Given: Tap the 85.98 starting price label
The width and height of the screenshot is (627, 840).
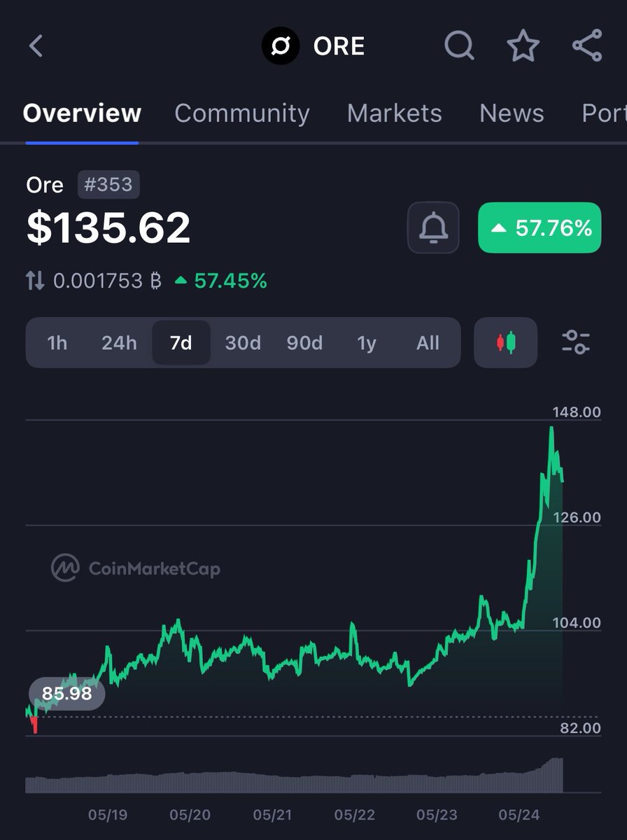Looking at the screenshot, I should [x=66, y=694].
